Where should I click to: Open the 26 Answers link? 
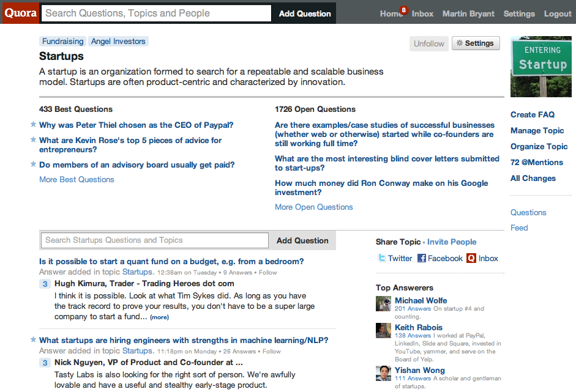239,351
